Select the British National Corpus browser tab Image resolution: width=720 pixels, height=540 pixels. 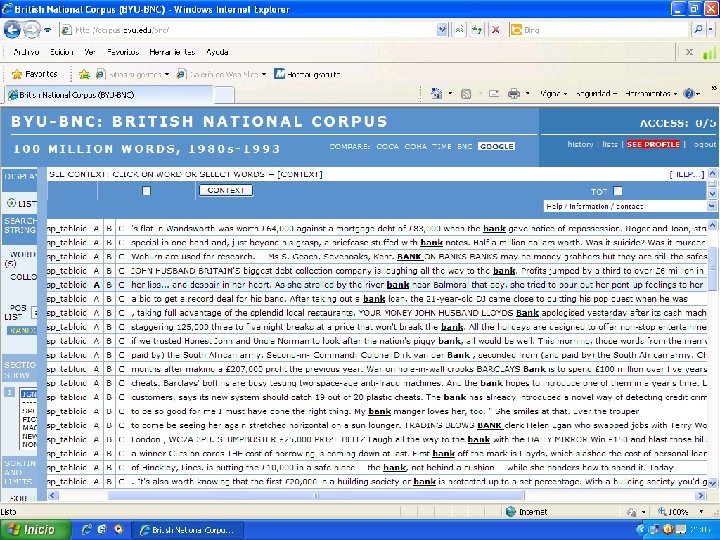108,95
